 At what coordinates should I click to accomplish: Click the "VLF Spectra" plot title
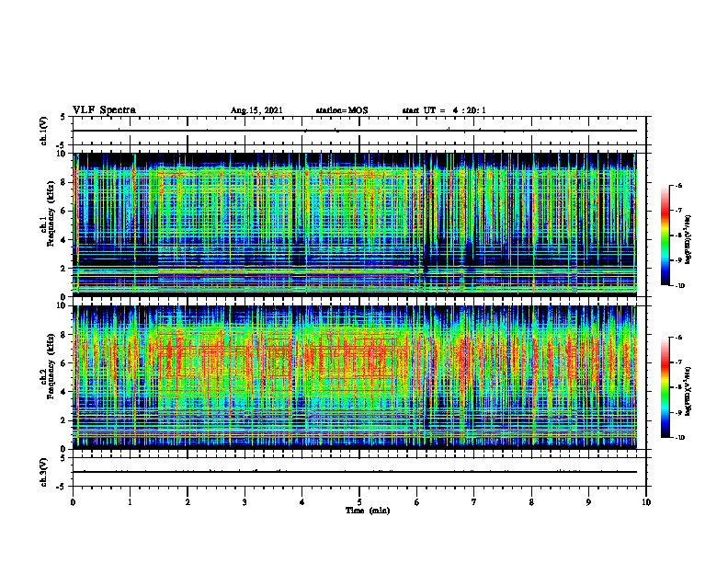click(x=104, y=110)
